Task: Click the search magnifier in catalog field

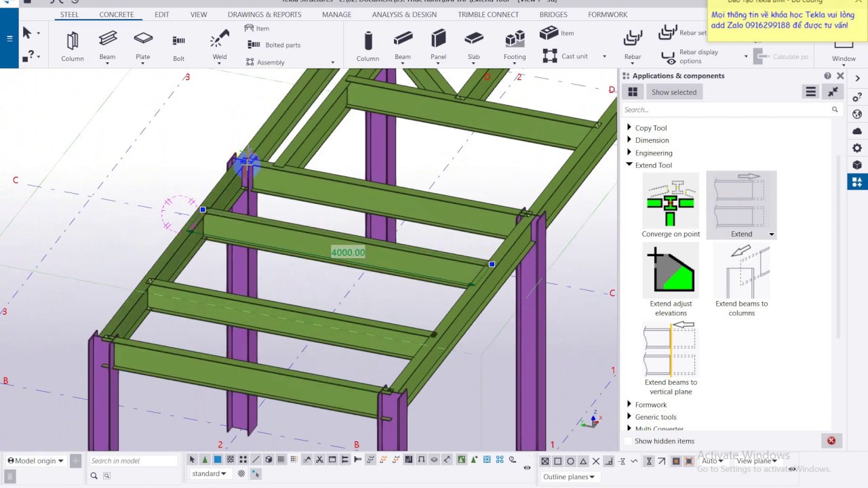Action: [835, 109]
